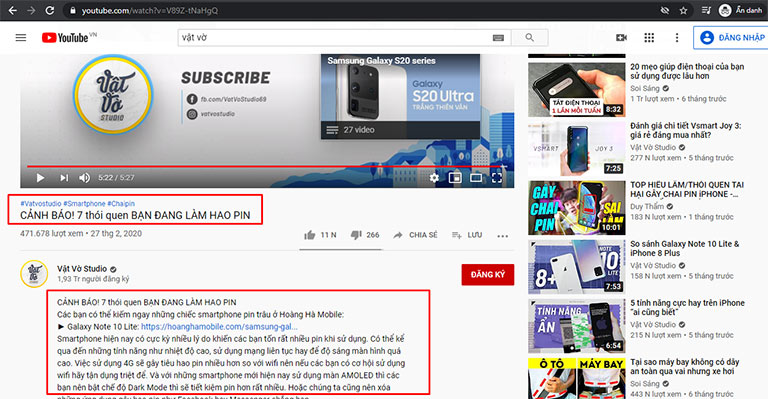Open the player settings gear
Image resolution: width=768 pixels, height=399 pixels.
[x=434, y=178]
